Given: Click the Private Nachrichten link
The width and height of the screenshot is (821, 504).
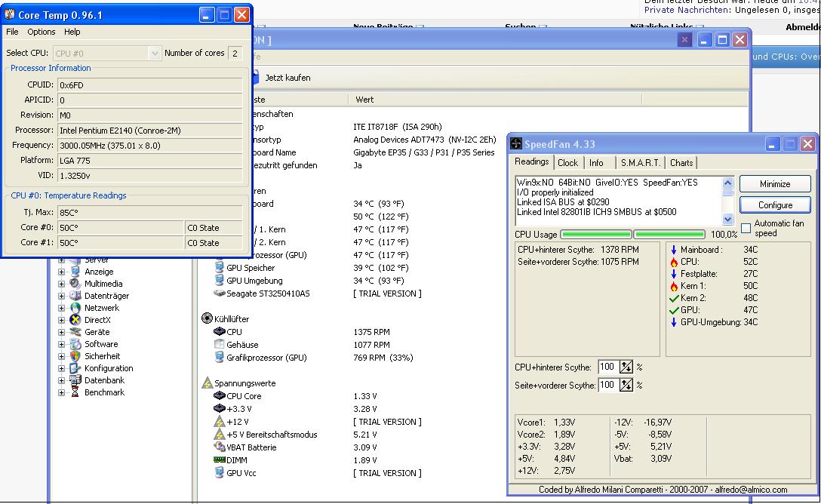Looking at the screenshot, I should pos(687,10).
